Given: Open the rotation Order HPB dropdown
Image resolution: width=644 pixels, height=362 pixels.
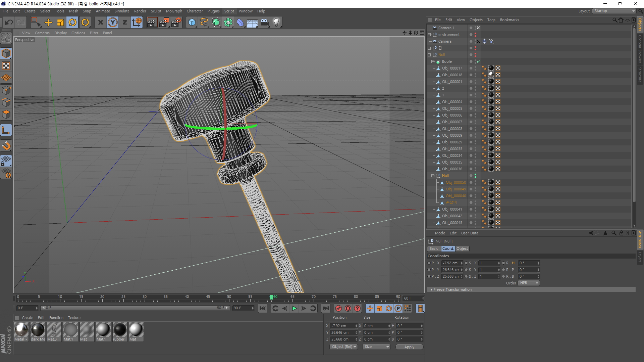Looking at the screenshot, I should [529, 283].
